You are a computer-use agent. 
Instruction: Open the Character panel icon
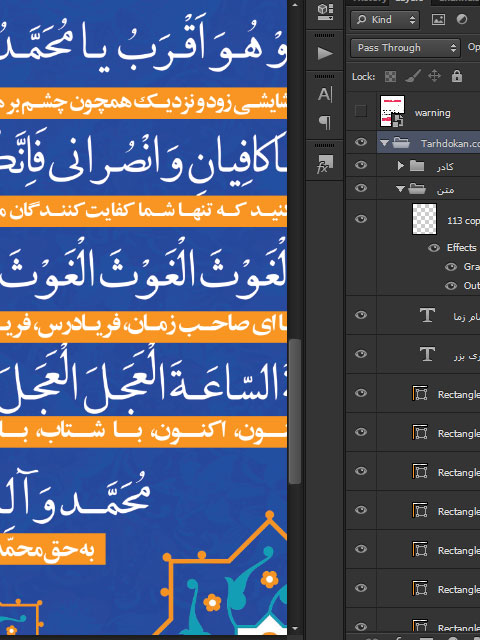[325, 94]
